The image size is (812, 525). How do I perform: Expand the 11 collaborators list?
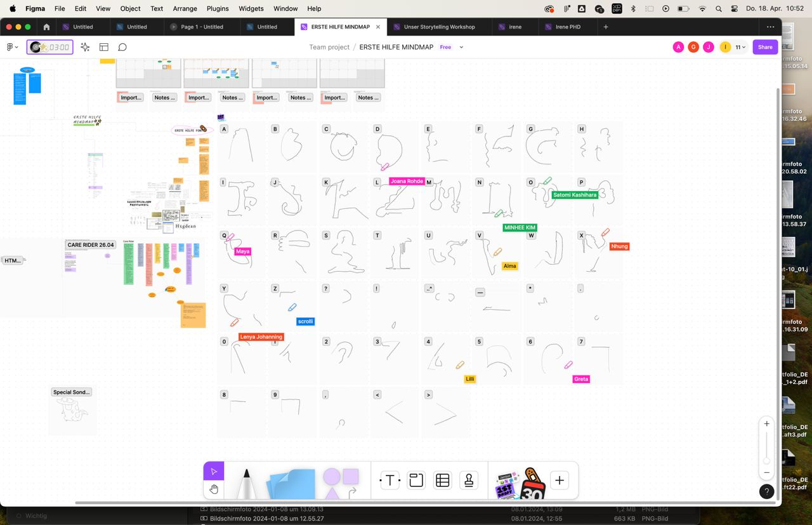pos(740,47)
